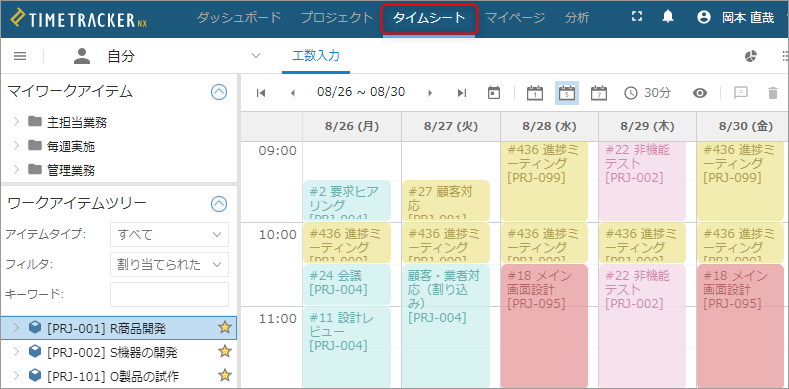Viewport: 789px width, 389px height.
Task: Click the person icon beside 自分
Action: pos(82,56)
